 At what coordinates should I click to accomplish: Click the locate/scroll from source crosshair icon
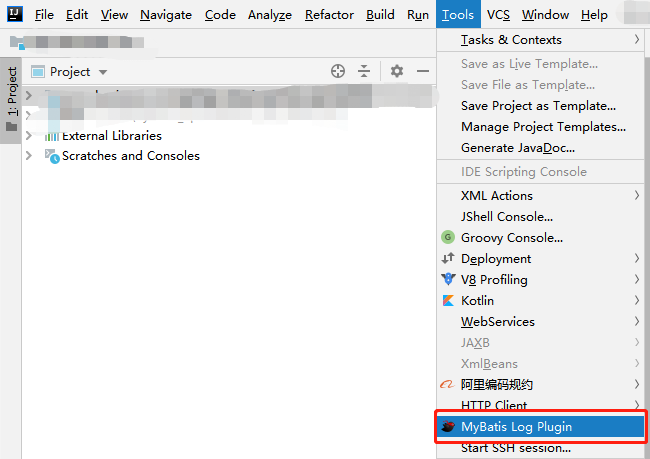point(338,71)
